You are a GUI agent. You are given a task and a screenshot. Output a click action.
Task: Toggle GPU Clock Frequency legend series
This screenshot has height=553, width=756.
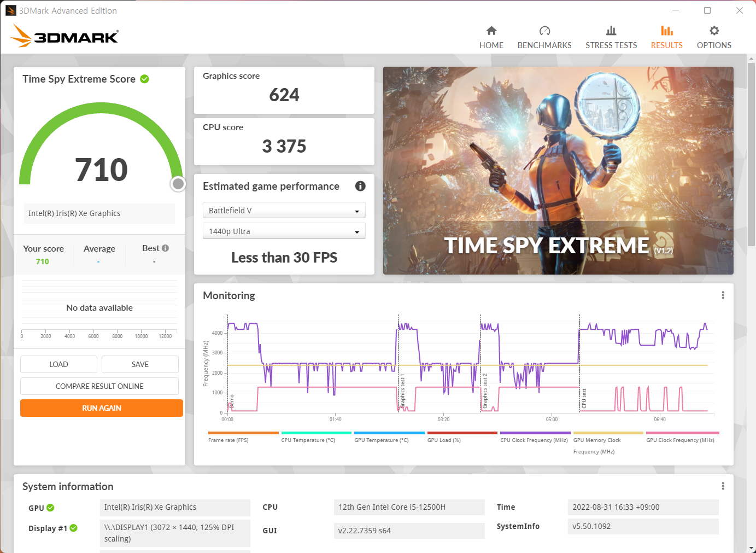click(x=683, y=437)
